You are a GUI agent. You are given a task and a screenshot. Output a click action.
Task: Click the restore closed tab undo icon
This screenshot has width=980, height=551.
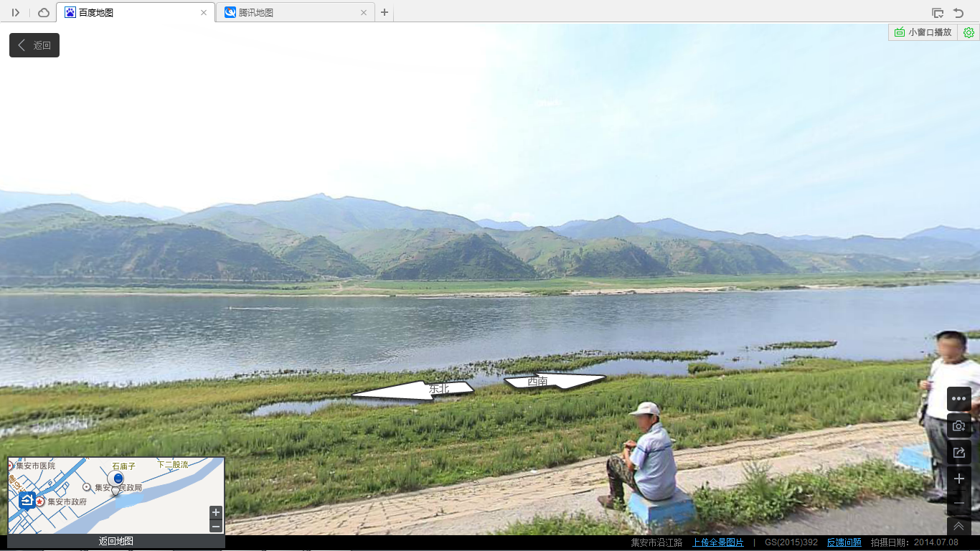958,12
